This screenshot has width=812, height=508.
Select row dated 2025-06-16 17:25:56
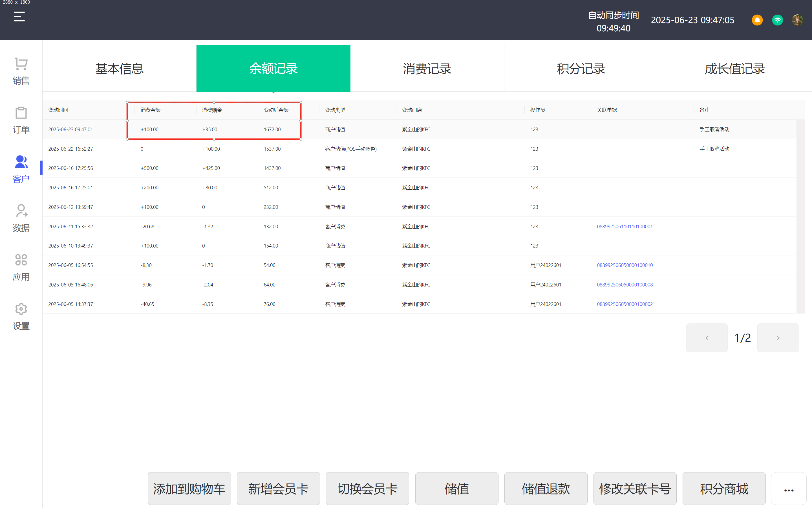420,168
